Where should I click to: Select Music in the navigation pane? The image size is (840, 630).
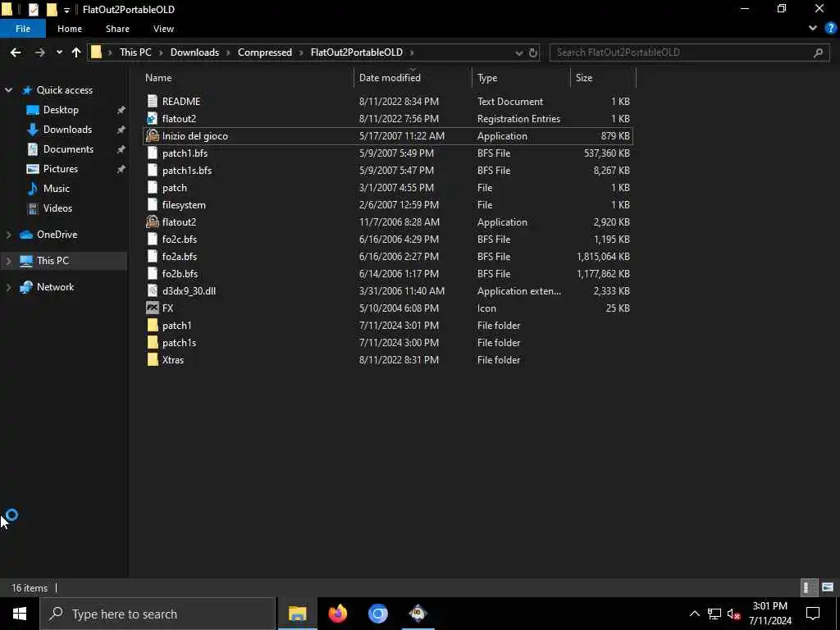pos(57,189)
